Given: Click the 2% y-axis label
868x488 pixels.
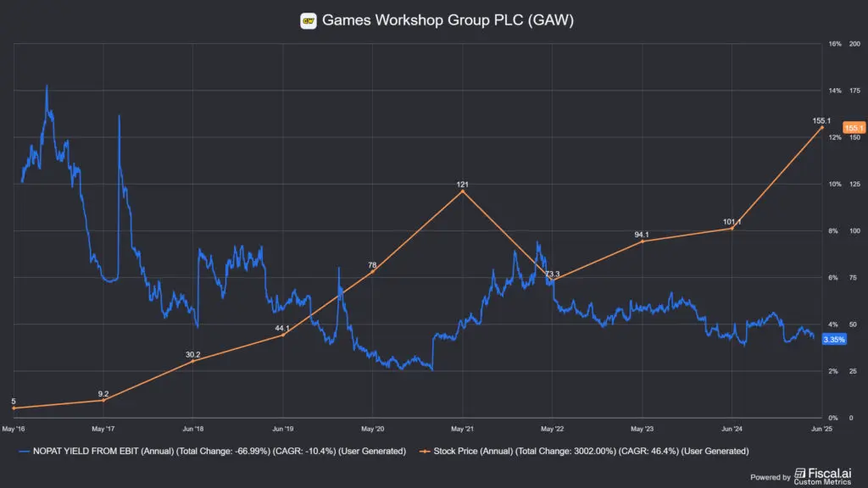Looking at the screenshot, I should pos(833,371).
